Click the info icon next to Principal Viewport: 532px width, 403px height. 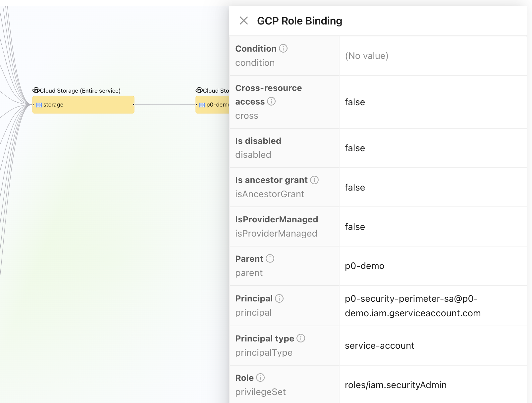tap(279, 298)
